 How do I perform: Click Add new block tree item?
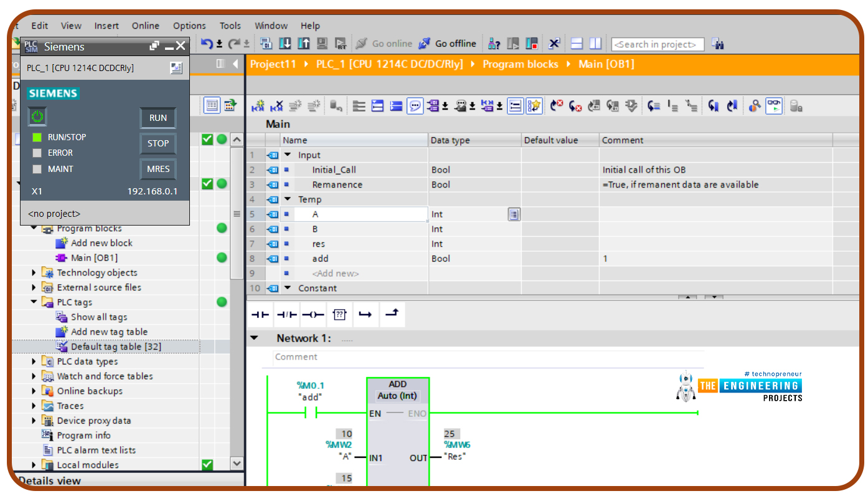click(x=101, y=243)
